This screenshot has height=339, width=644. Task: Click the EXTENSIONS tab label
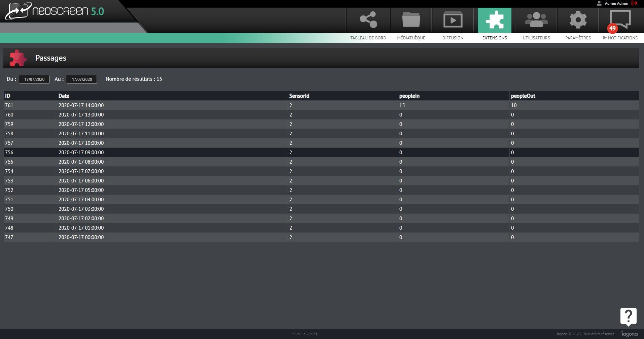click(494, 38)
